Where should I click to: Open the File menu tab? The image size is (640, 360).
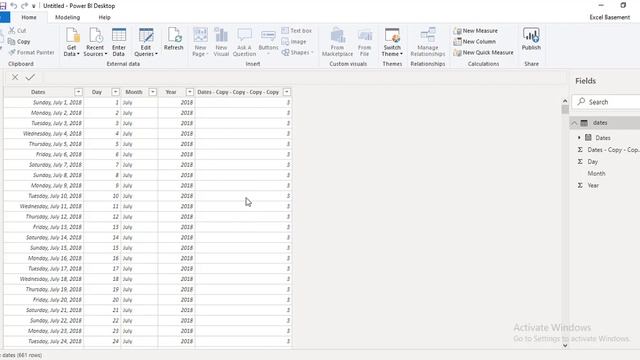point(5,17)
